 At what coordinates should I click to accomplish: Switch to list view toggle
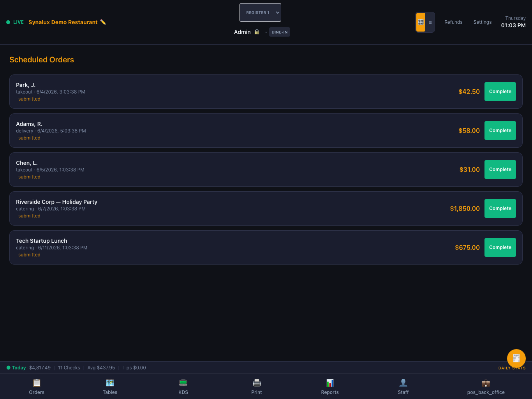pyautogui.click(x=430, y=22)
